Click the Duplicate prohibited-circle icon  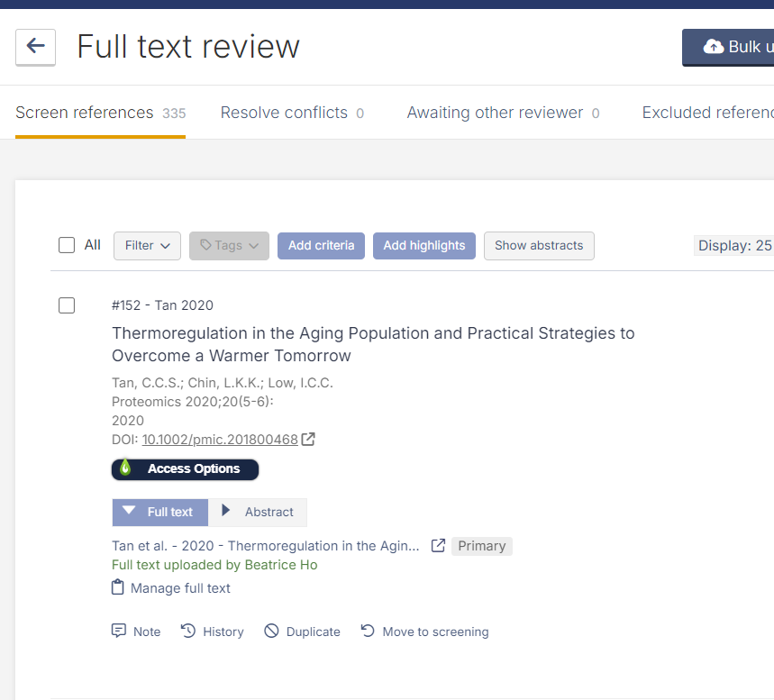[x=271, y=631]
